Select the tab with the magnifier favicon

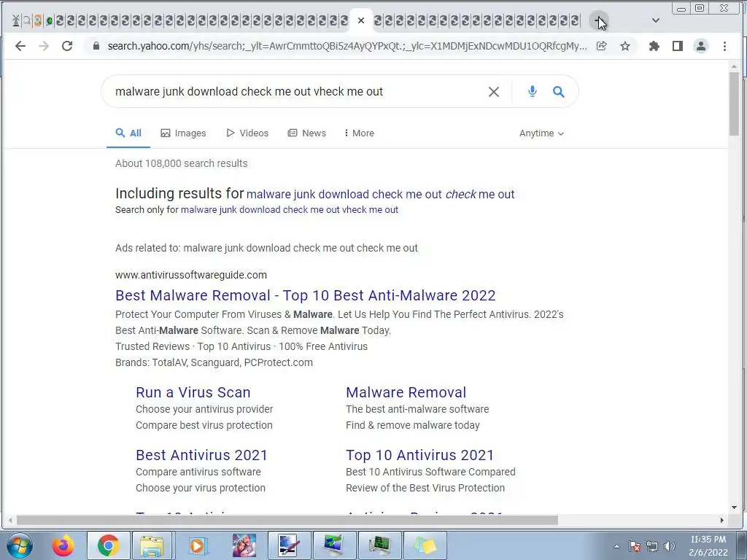[27, 20]
